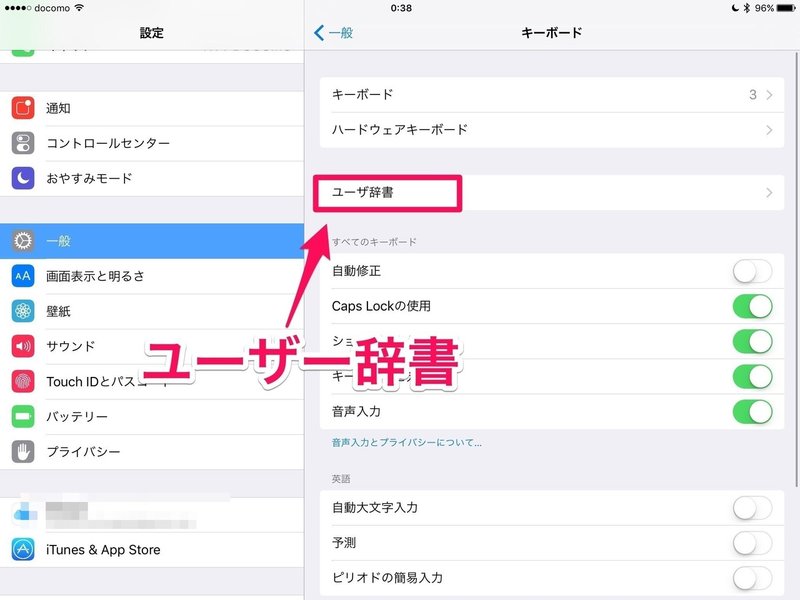Viewport: 800px width, 600px height.
Task: Select the サウンド speaker icon
Action: (23, 346)
